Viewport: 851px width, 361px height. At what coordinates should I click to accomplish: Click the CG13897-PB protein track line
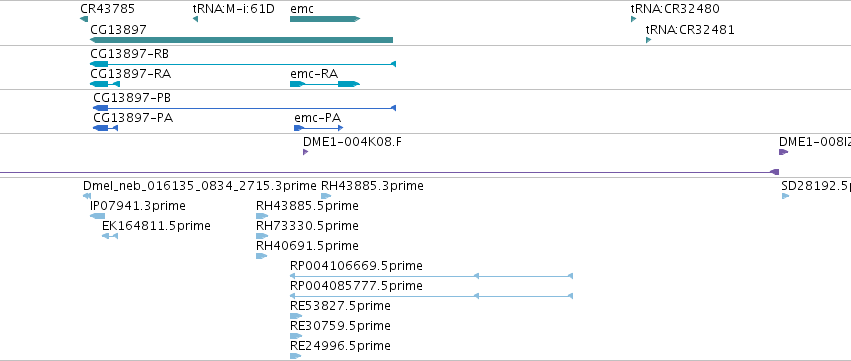[245, 108]
